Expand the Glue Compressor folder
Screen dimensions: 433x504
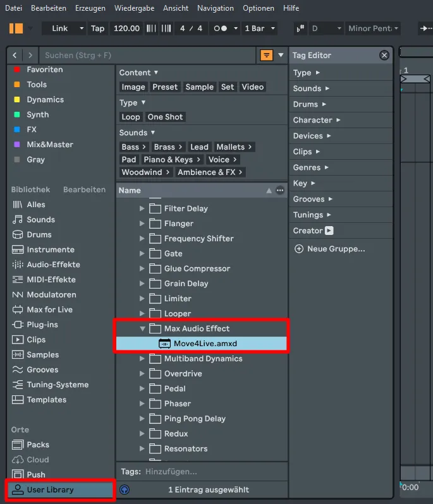coord(142,268)
